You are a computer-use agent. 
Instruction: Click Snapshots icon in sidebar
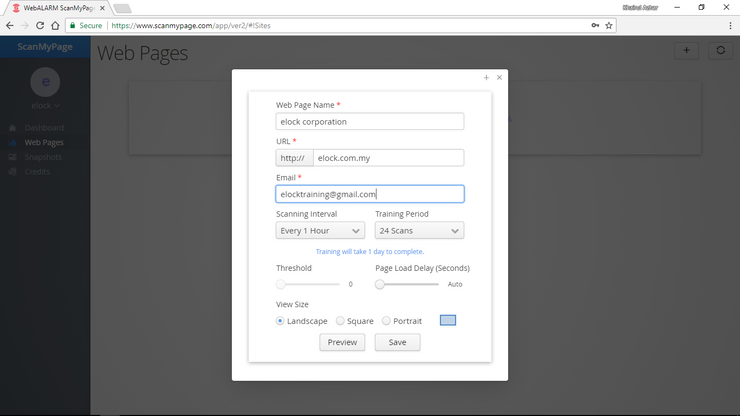tap(13, 157)
